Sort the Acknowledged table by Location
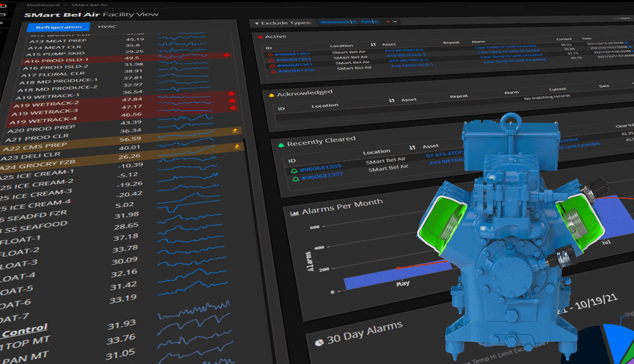The image size is (634, 364). point(324,106)
